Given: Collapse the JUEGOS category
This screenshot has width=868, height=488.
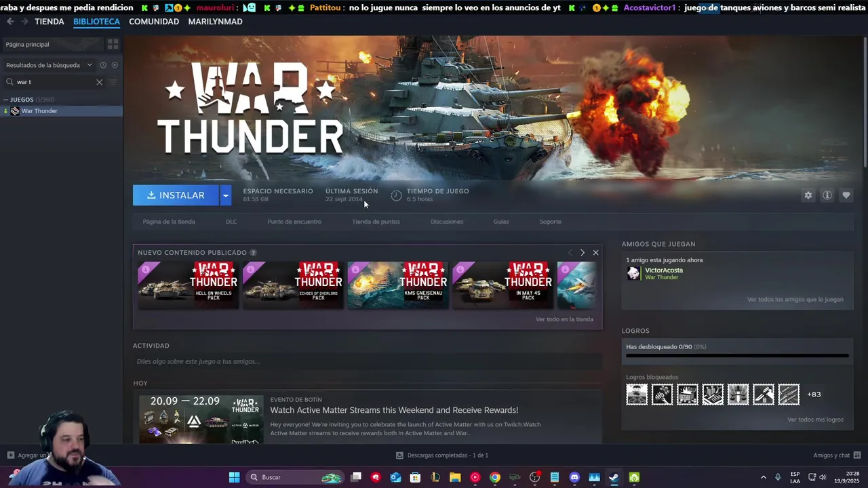Looking at the screenshot, I should click(5, 100).
